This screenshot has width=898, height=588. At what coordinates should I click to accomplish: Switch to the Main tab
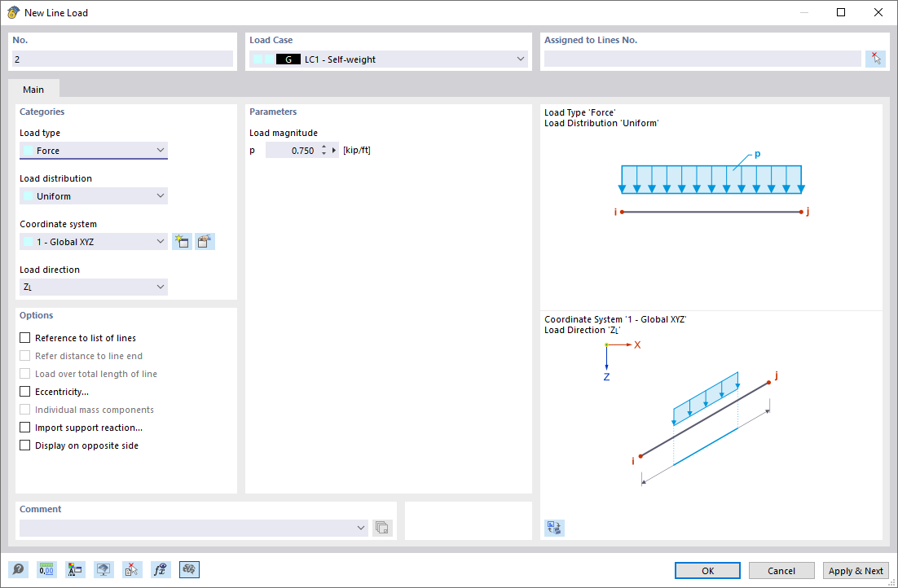33,89
